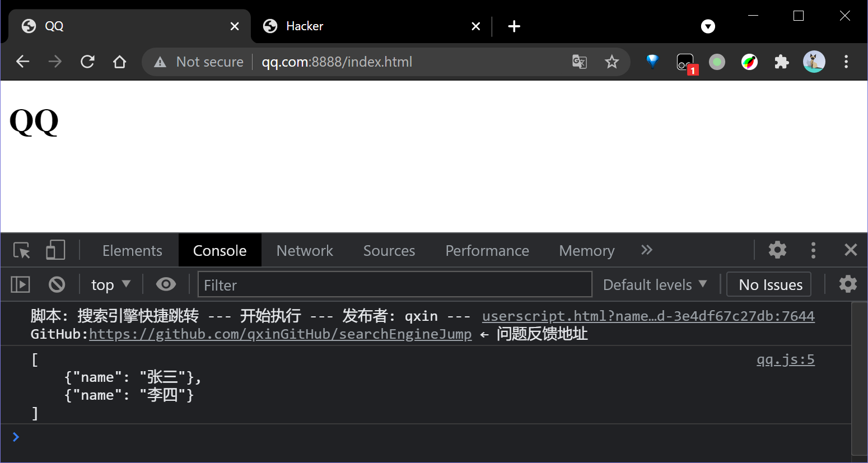Open the gray circle extension icon
Viewport: 868px width, 463px height.
tap(717, 62)
